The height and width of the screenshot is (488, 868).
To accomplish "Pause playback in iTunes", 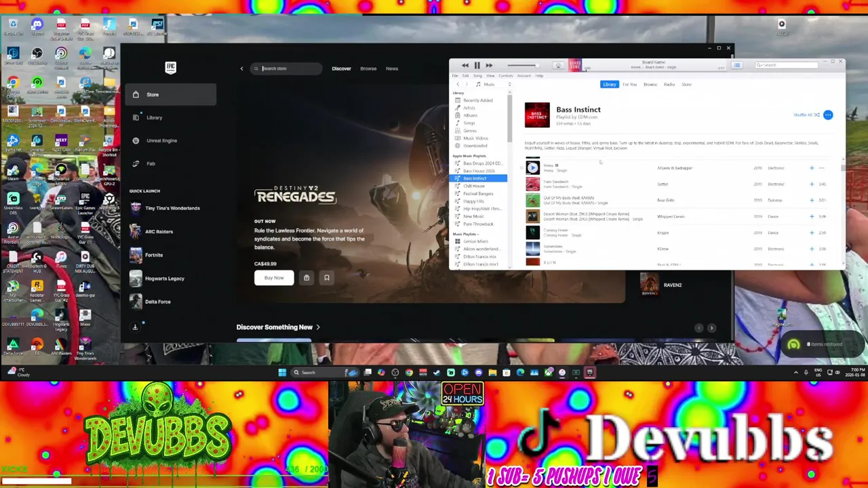I will (477, 66).
